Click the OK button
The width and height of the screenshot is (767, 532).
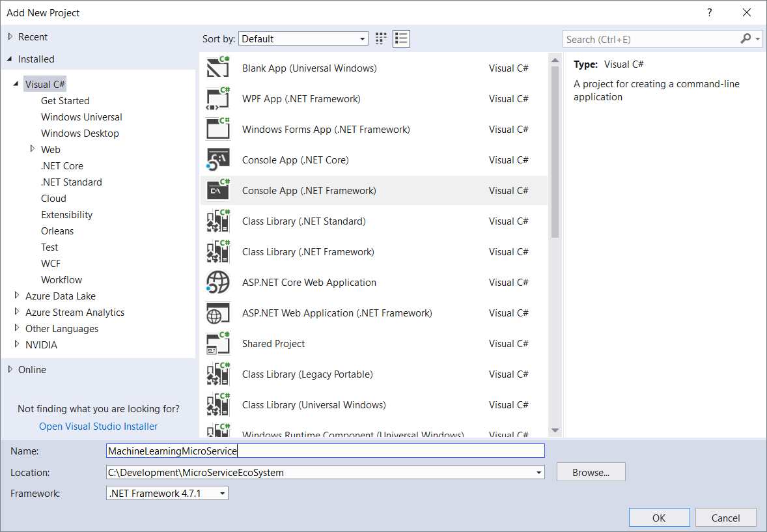coord(659,518)
